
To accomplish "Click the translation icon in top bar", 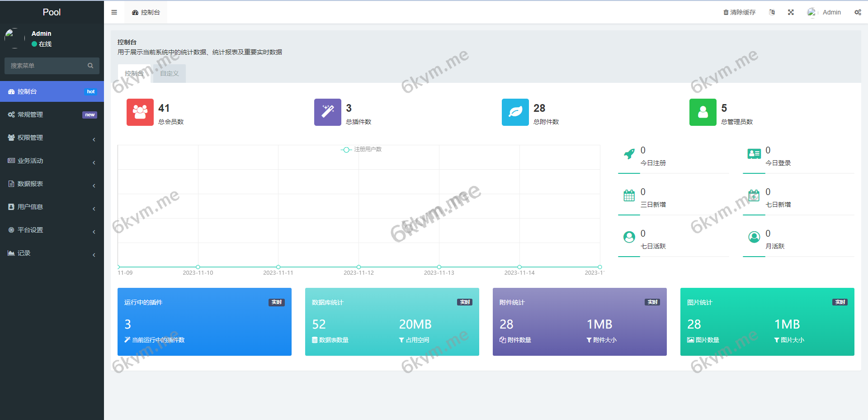I will point(772,12).
